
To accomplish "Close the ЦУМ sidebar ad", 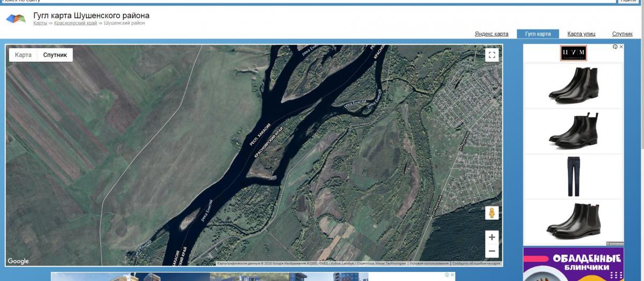I will [x=621, y=47].
